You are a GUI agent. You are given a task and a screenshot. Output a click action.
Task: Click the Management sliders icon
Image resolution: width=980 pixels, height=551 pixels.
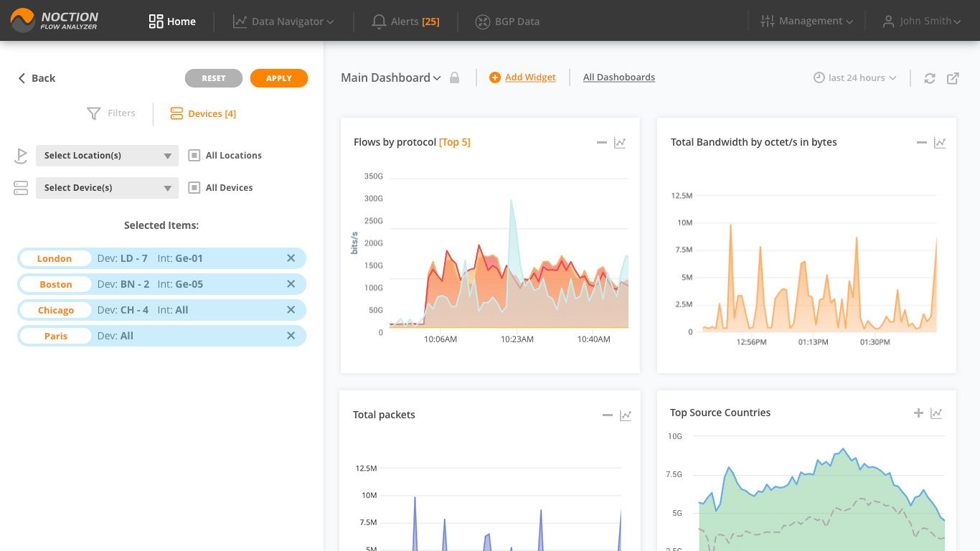767,22
